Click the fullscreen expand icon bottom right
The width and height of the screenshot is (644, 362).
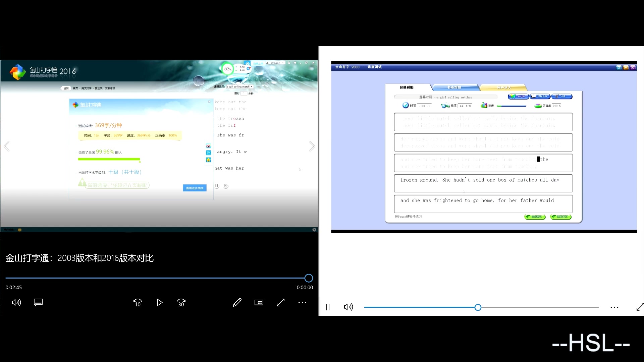(x=639, y=307)
